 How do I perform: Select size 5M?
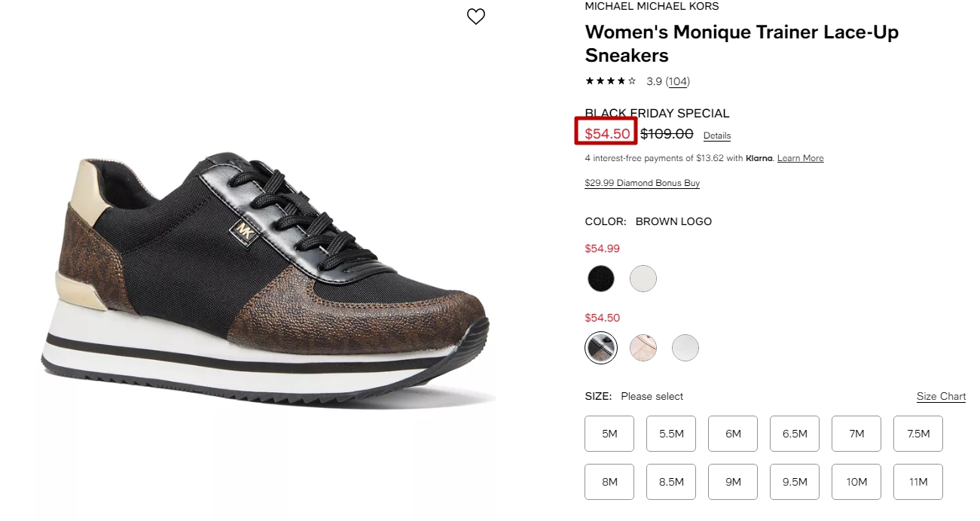coord(609,434)
